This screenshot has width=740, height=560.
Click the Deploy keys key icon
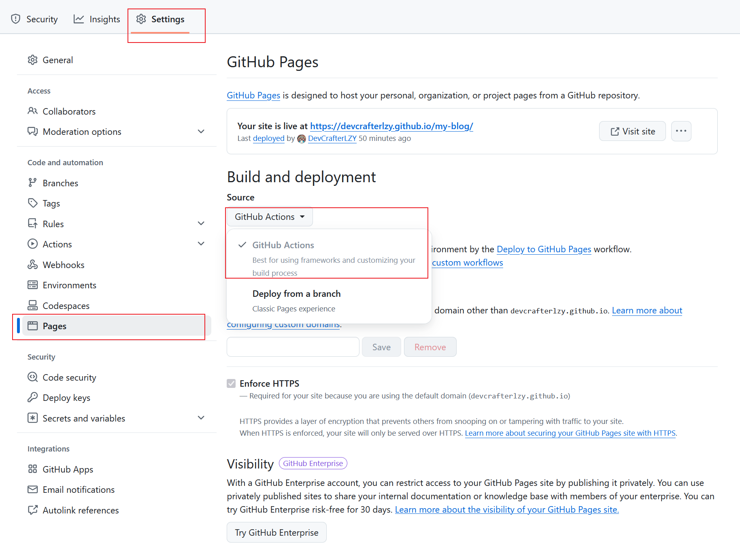(32, 398)
